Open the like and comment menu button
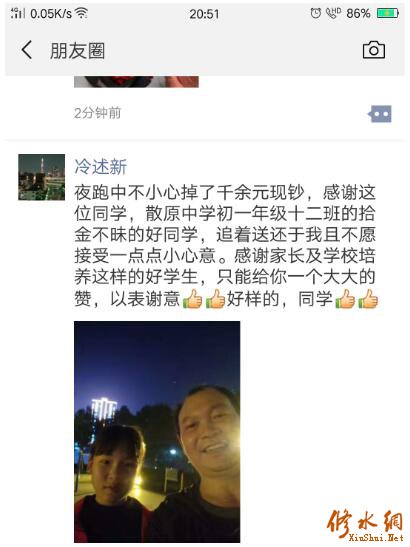 tap(380, 114)
